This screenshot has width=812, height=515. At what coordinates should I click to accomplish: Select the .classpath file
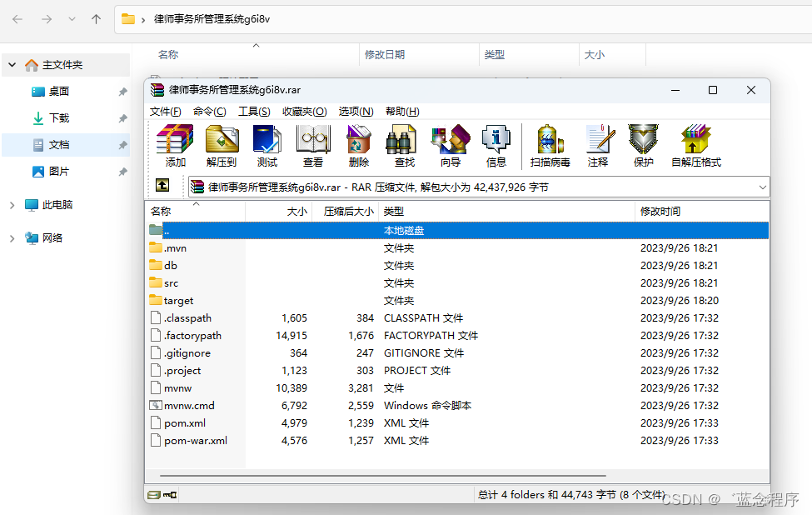[x=458, y=318]
